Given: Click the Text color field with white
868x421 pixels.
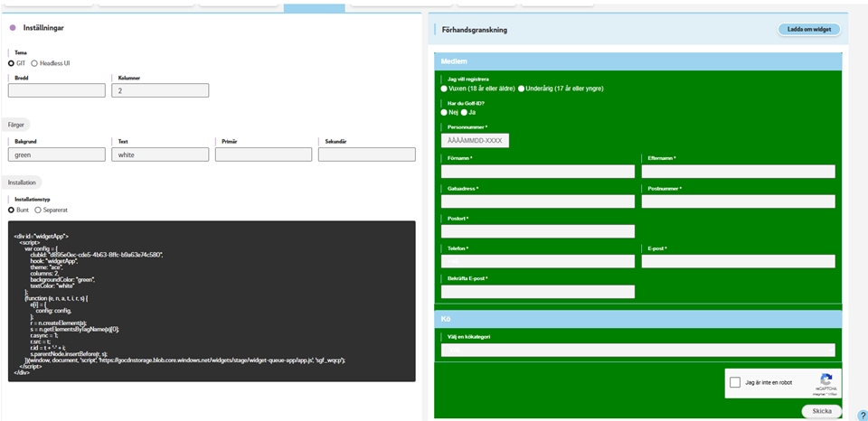Looking at the screenshot, I should coord(160,154).
